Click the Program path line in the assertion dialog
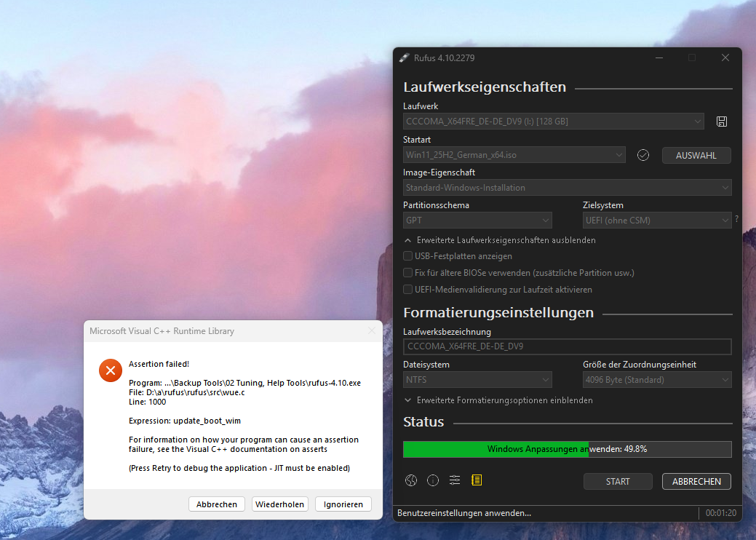The image size is (756, 540). click(244, 383)
